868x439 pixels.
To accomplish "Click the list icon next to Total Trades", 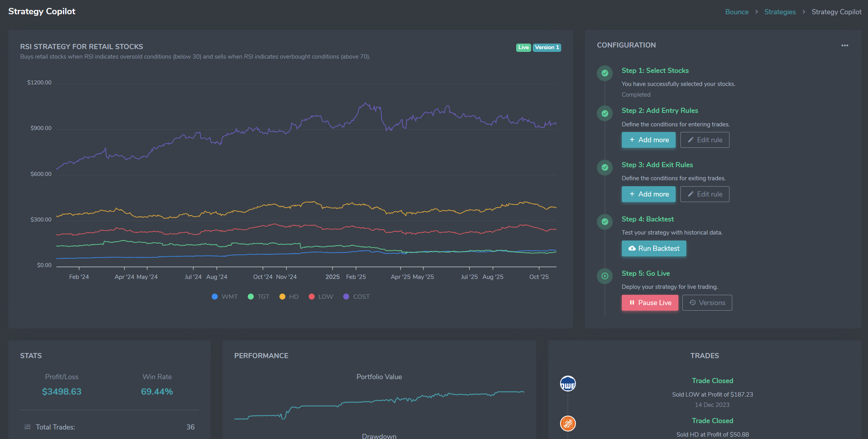I will [27, 427].
